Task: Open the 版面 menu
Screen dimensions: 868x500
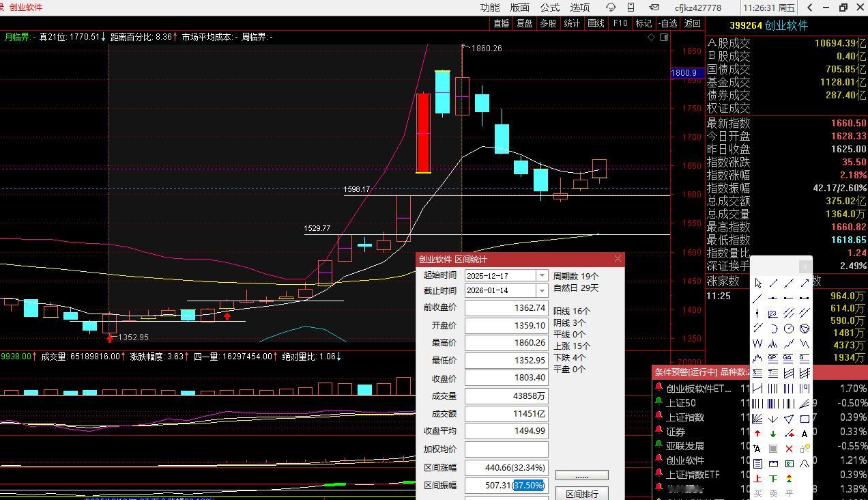Action: pyautogui.click(x=520, y=8)
